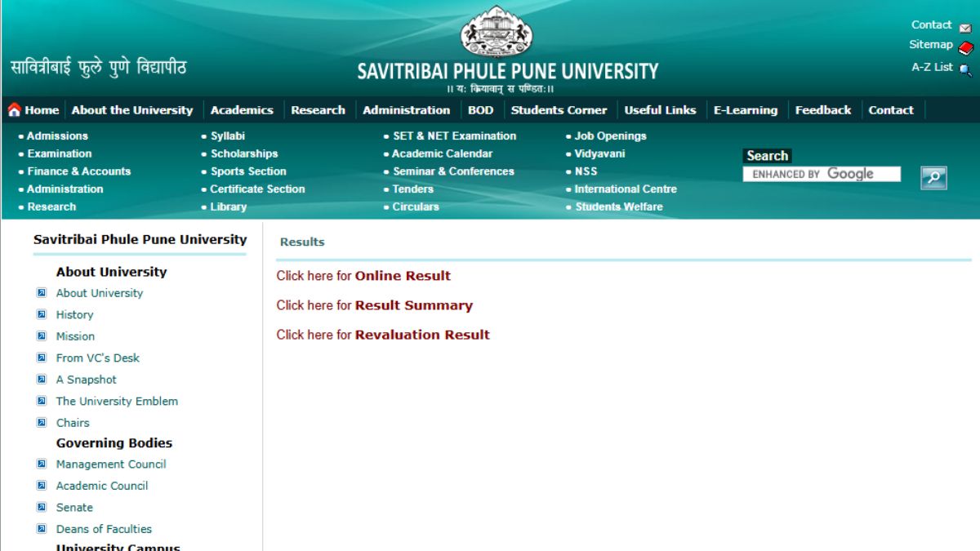Image resolution: width=980 pixels, height=551 pixels.
Task: Open the Sports Section link
Action: click(248, 171)
